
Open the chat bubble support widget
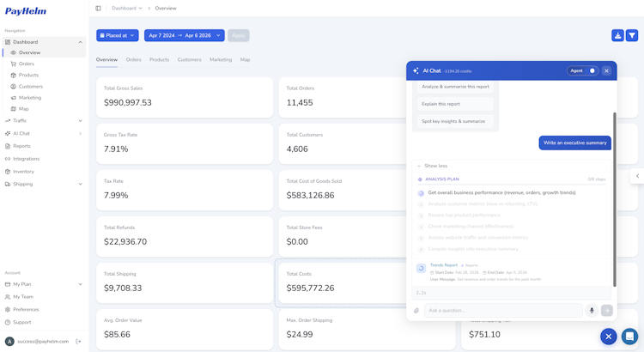click(x=629, y=337)
